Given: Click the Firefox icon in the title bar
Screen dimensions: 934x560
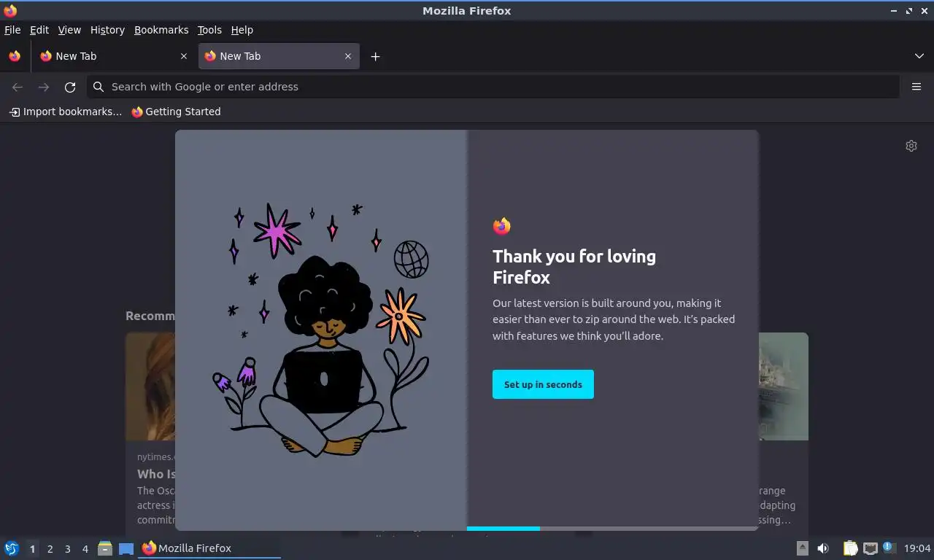Looking at the screenshot, I should (x=10, y=10).
